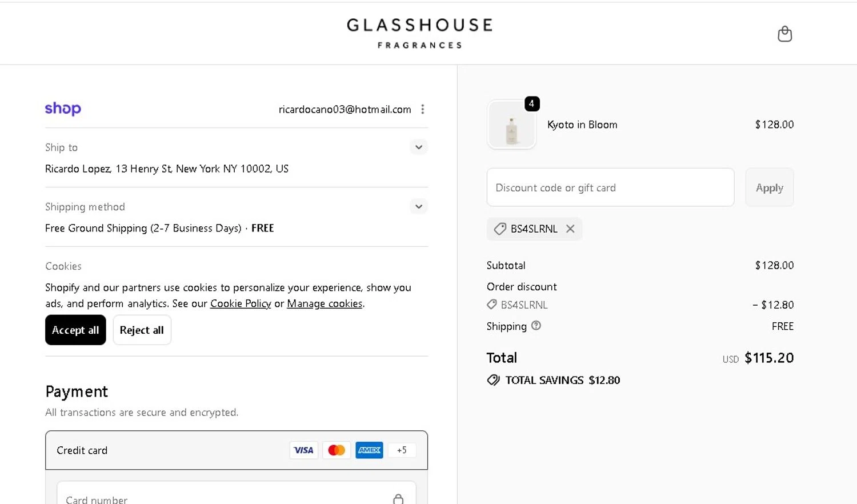Image resolution: width=857 pixels, height=504 pixels.
Task: Click the card number lock icon
Action: pos(398,499)
